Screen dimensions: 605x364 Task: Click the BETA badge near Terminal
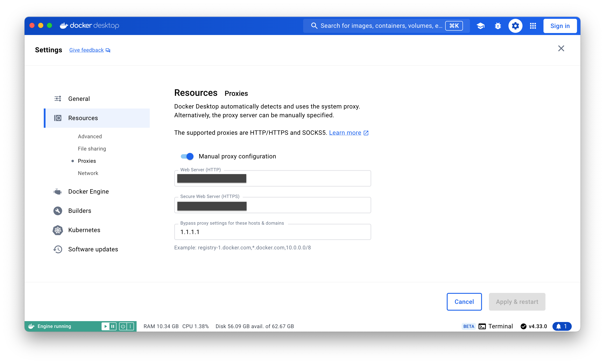point(469,326)
